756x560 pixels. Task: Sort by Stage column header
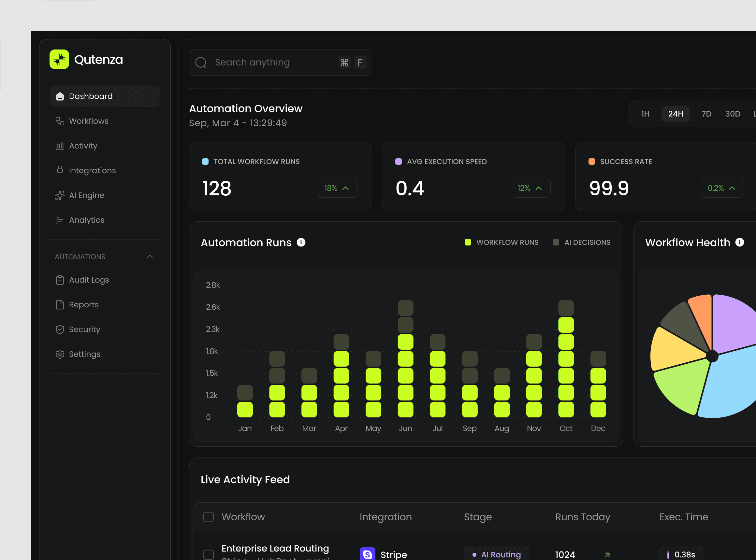478,517
